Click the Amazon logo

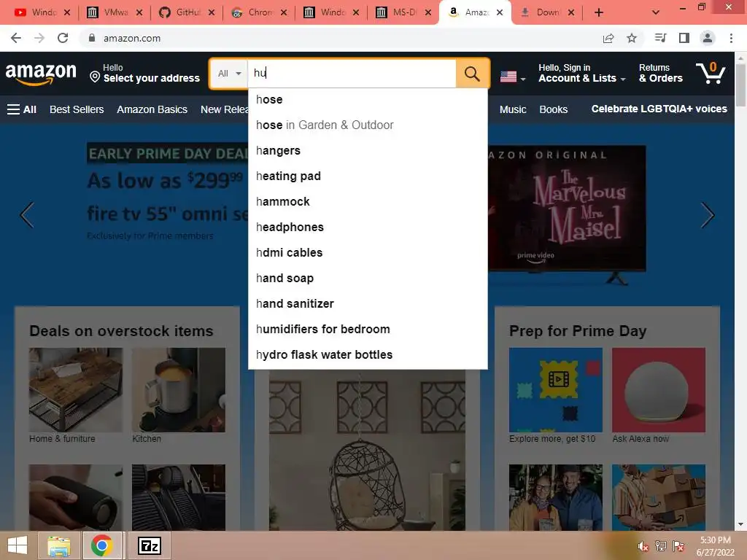click(x=41, y=74)
